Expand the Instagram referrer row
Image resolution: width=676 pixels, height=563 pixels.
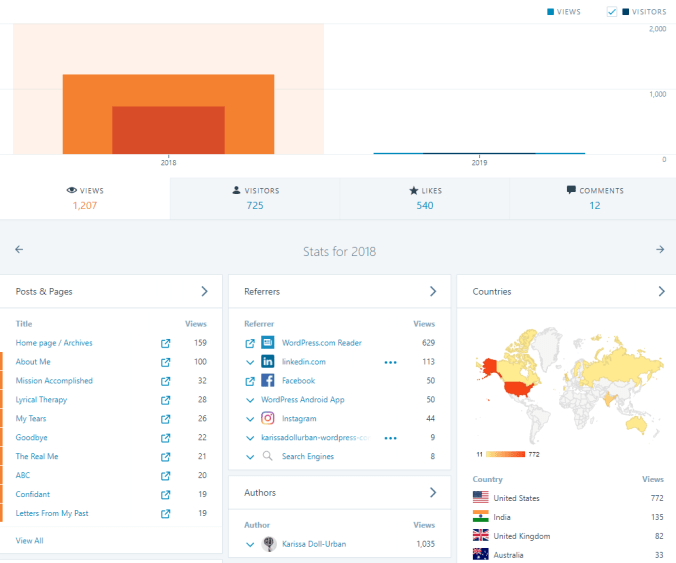pos(250,419)
